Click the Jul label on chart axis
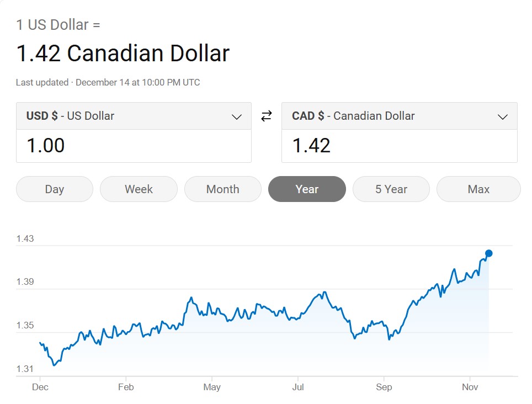 (298, 387)
